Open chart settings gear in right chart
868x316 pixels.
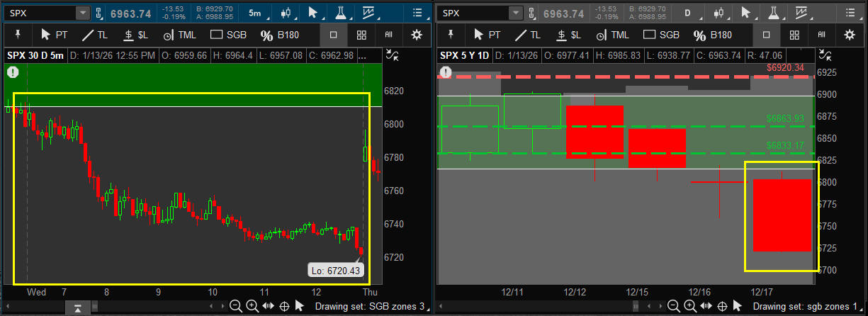849,35
